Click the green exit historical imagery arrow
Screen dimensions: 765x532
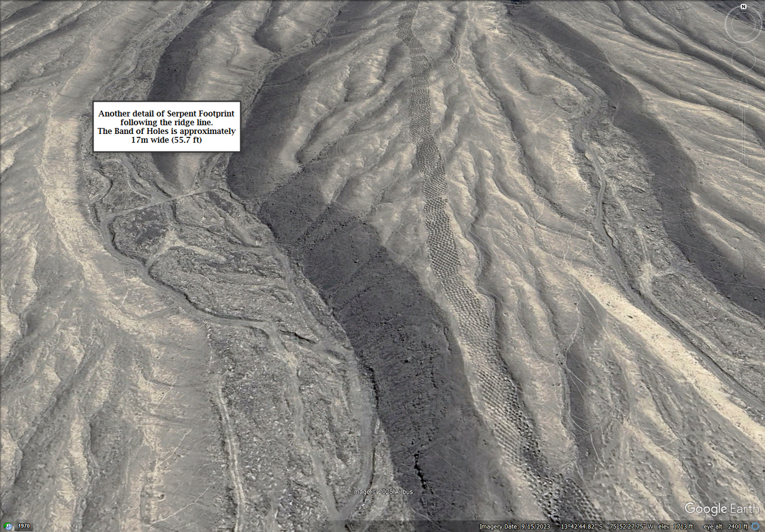7,525
